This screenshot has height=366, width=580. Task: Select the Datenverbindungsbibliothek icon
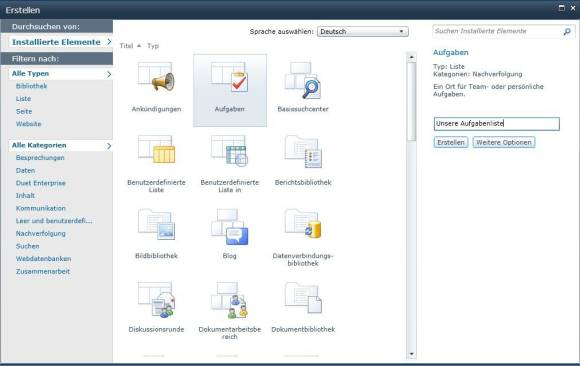pyautogui.click(x=303, y=223)
